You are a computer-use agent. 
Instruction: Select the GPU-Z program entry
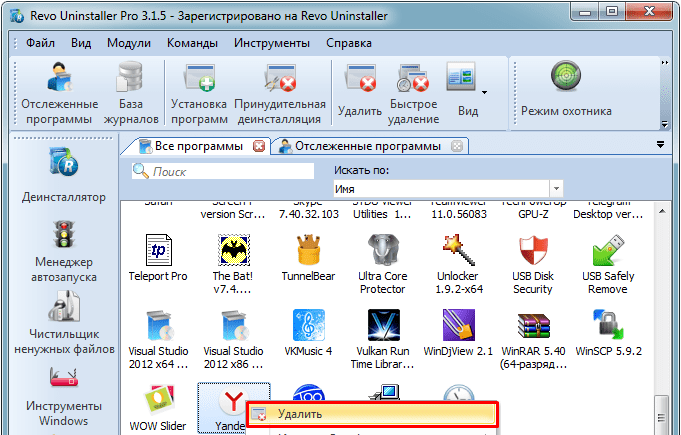533,210
